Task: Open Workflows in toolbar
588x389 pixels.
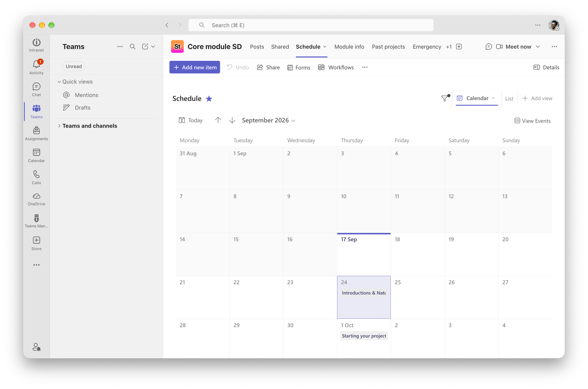Action: (336, 67)
